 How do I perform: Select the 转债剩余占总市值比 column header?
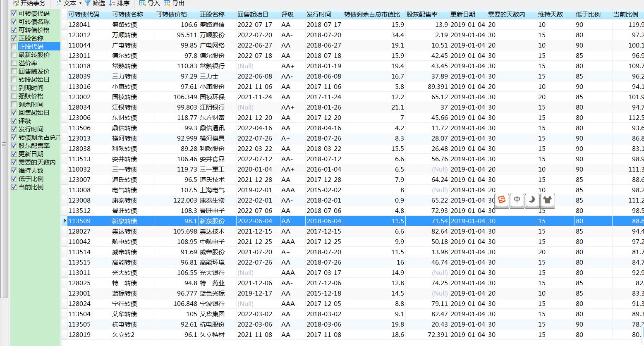point(374,14)
